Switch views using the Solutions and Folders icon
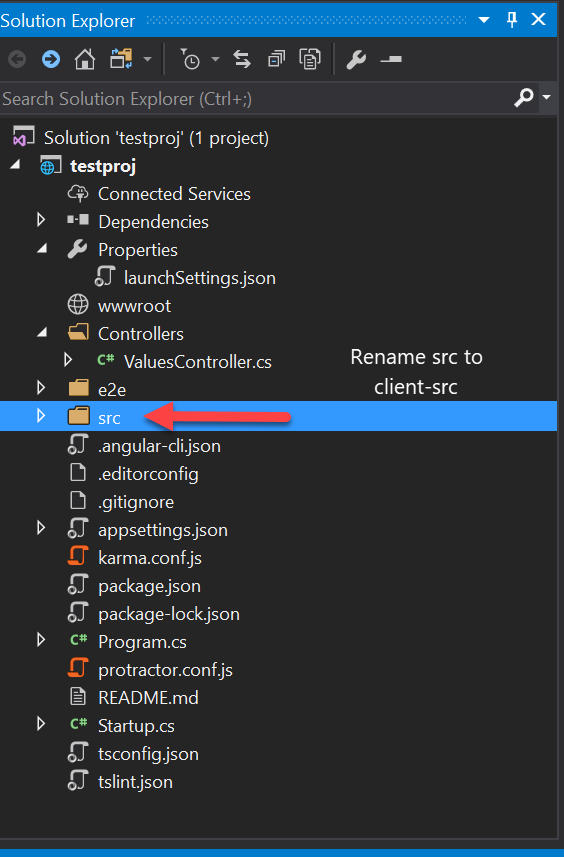This screenshot has height=857, width=564. [121, 59]
